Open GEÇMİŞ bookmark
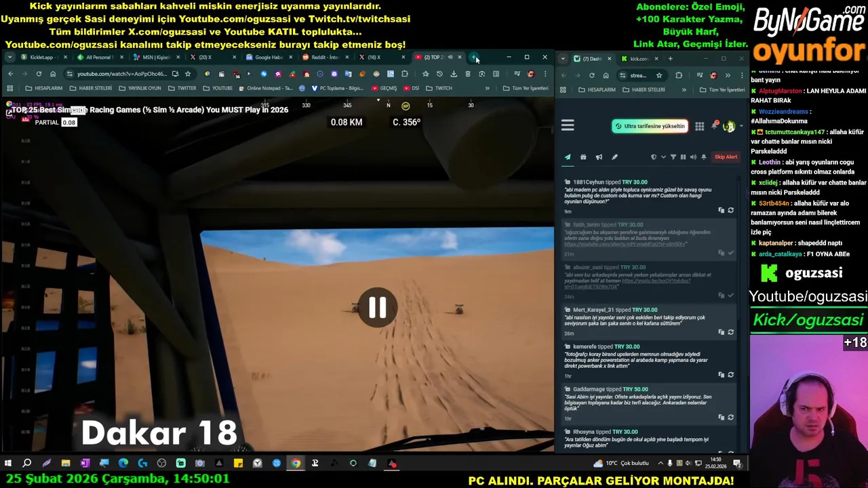 click(x=384, y=88)
